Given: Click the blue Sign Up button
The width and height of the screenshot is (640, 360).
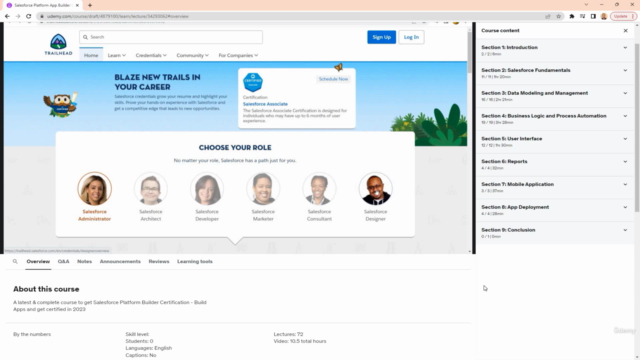Looking at the screenshot, I should 381,37.
